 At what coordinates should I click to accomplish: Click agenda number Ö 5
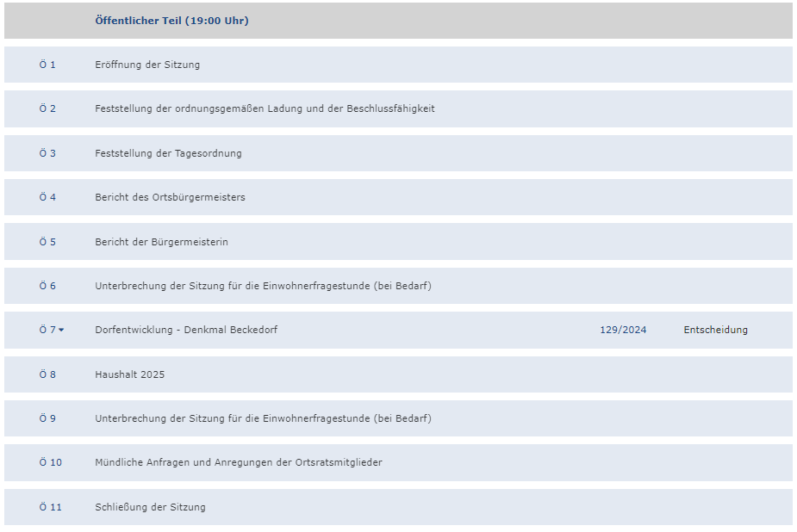(x=47, y=242)
